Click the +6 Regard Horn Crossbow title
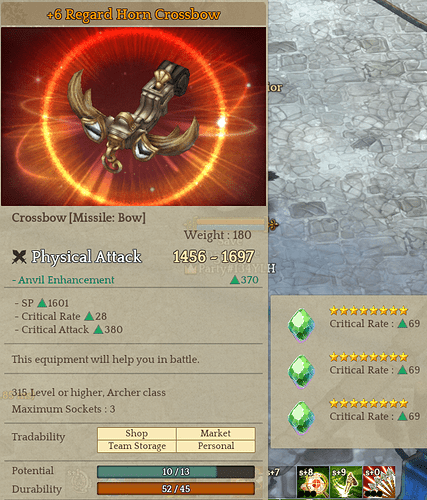The width and height of the screenshot is (427, 500). 134,14
